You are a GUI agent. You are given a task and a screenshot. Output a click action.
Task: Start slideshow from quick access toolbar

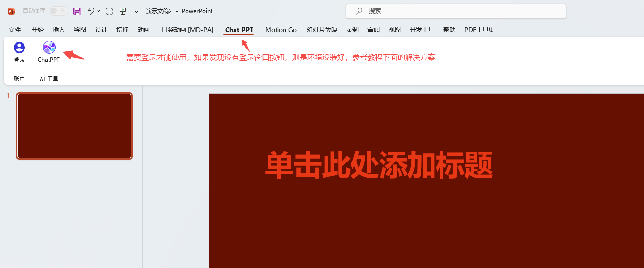click(122, 11)
